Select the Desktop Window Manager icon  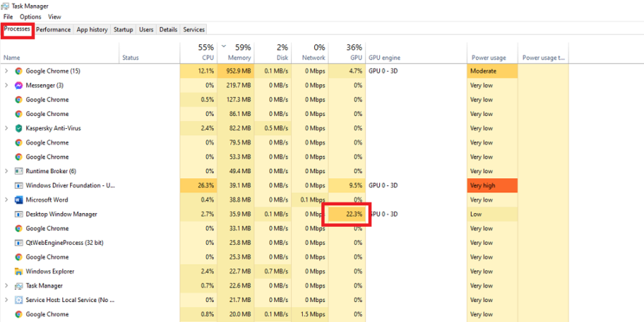pos(19,215)
